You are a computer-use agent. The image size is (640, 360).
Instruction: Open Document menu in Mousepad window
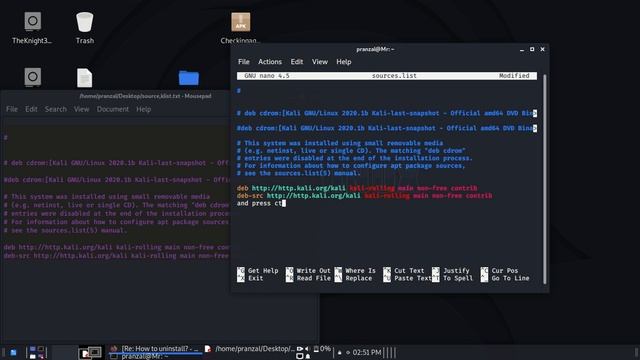pyautogui.click(x=113, y=109)
